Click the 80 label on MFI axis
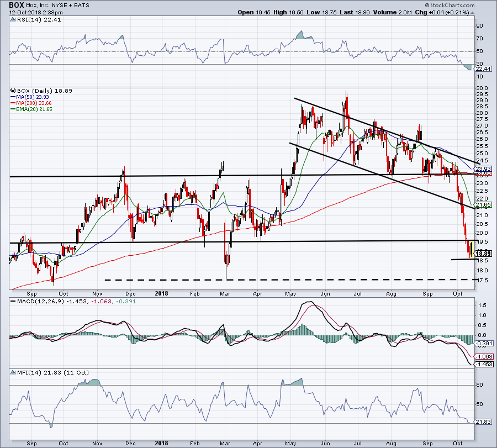The image size is (497, 448). (479, 385)
